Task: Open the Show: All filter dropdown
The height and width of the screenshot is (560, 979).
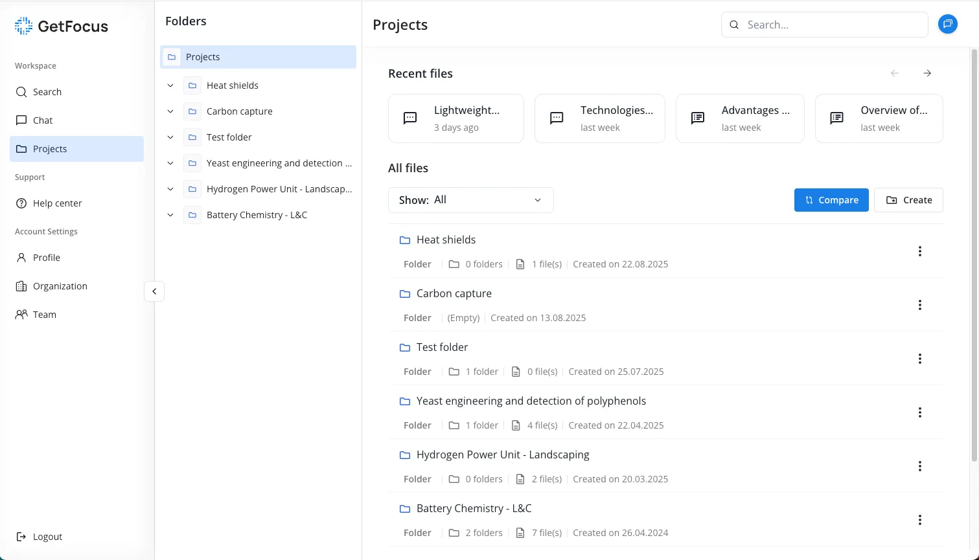Action: (471, 200)
